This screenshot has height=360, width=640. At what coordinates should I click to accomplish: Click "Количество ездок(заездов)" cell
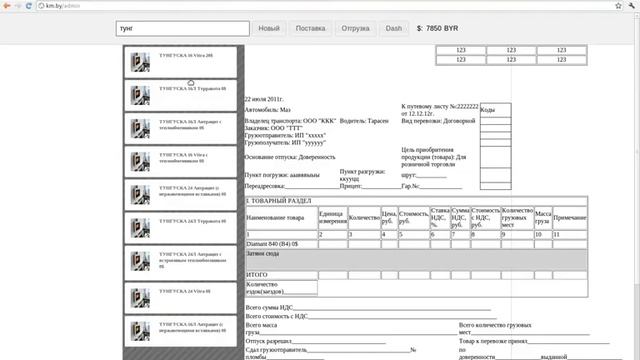(x=281, y=288)
